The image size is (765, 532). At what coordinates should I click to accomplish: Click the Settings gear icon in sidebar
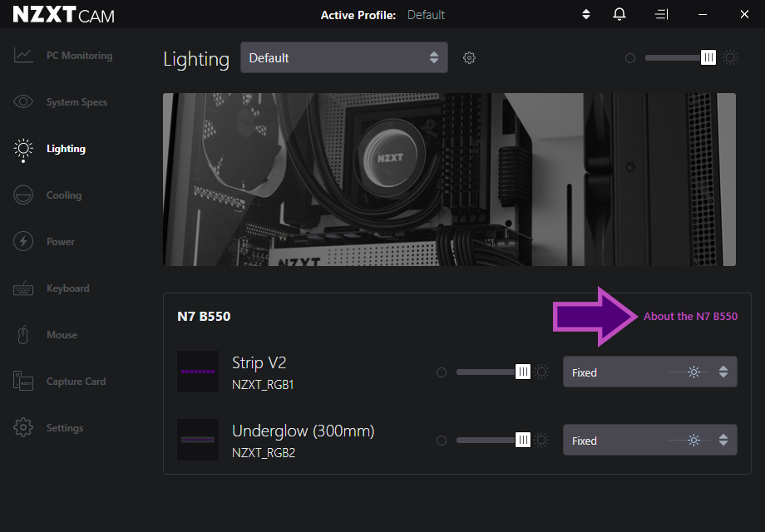coord(23,427)
